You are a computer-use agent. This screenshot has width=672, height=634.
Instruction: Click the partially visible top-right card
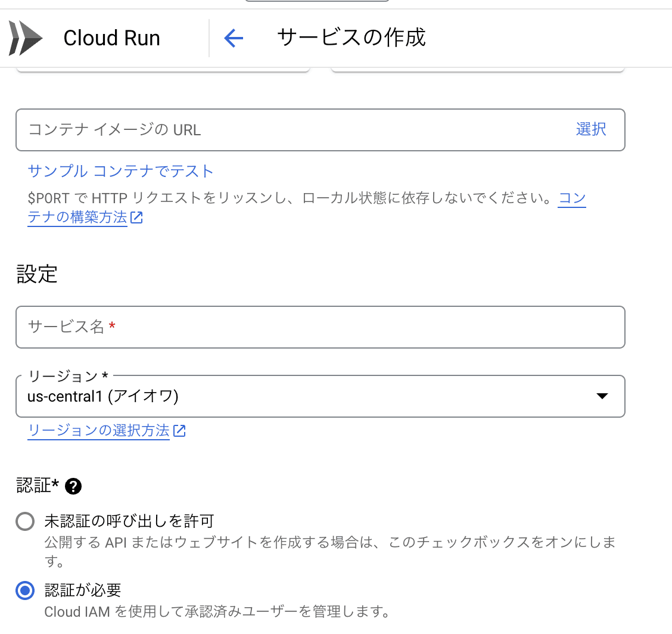pyautogui.click(x=477, y=70)
